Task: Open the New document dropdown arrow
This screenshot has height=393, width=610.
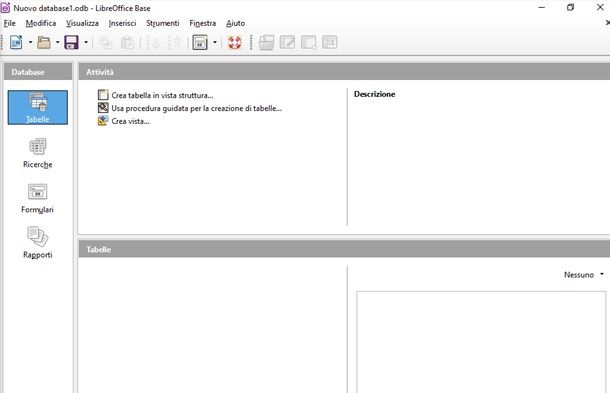Action: click(30, 42)
